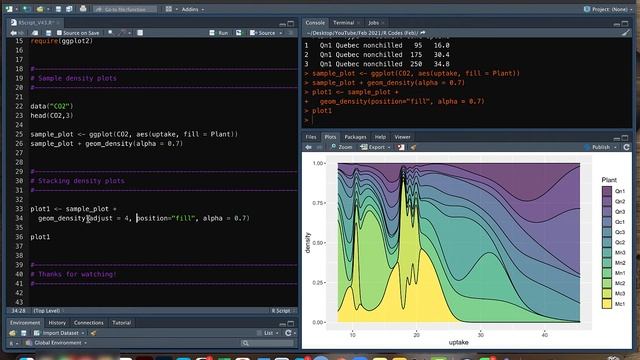Open the History tab
640x360 pixels.
(x=57, y=323)
